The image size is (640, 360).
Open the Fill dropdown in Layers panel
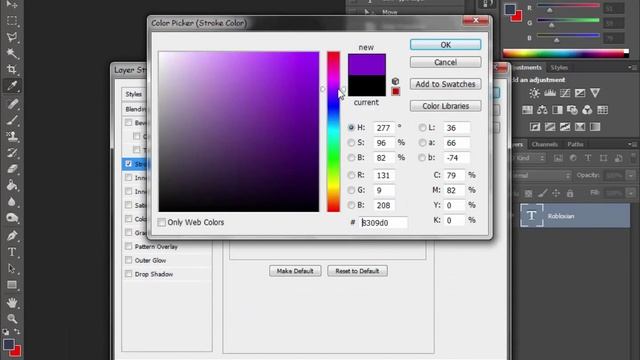[631, 193]
